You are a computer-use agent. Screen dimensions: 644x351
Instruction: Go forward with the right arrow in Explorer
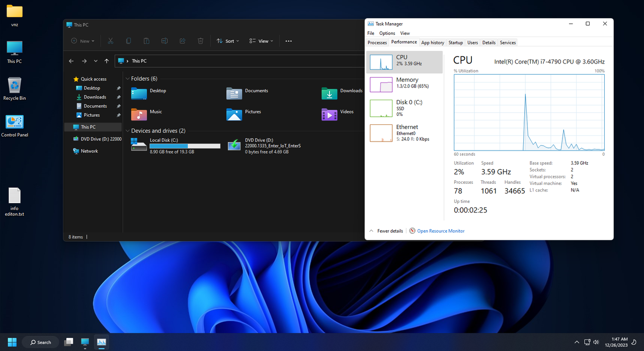click(84, 61)
